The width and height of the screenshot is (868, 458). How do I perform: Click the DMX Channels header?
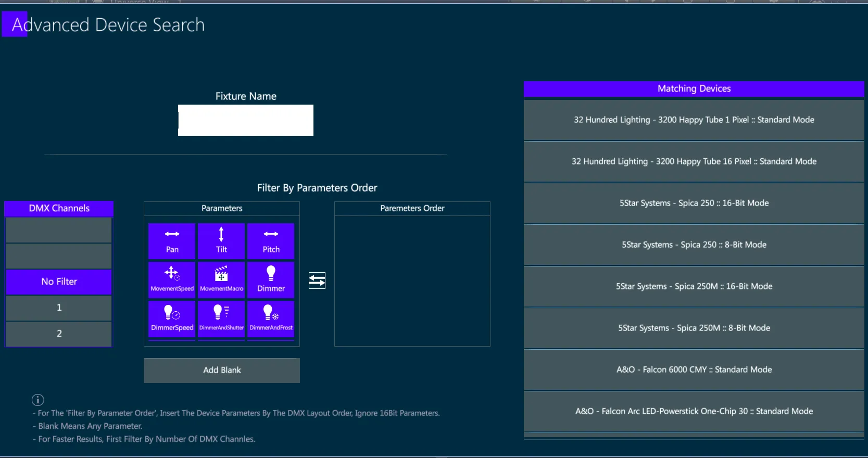pos(59,208)
